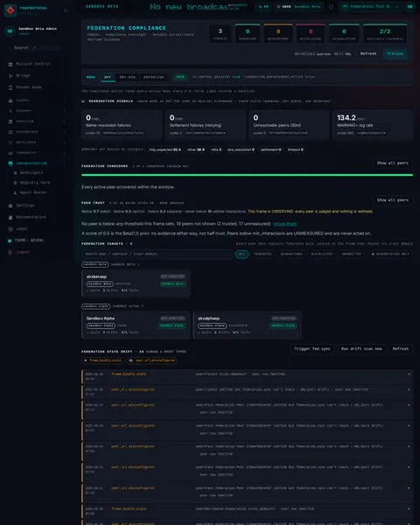Click the SB user avatar in the header

click(x=410, y=7)
